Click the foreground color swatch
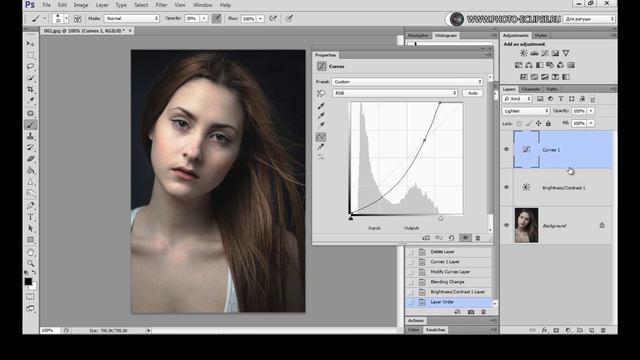 (28, 281)
